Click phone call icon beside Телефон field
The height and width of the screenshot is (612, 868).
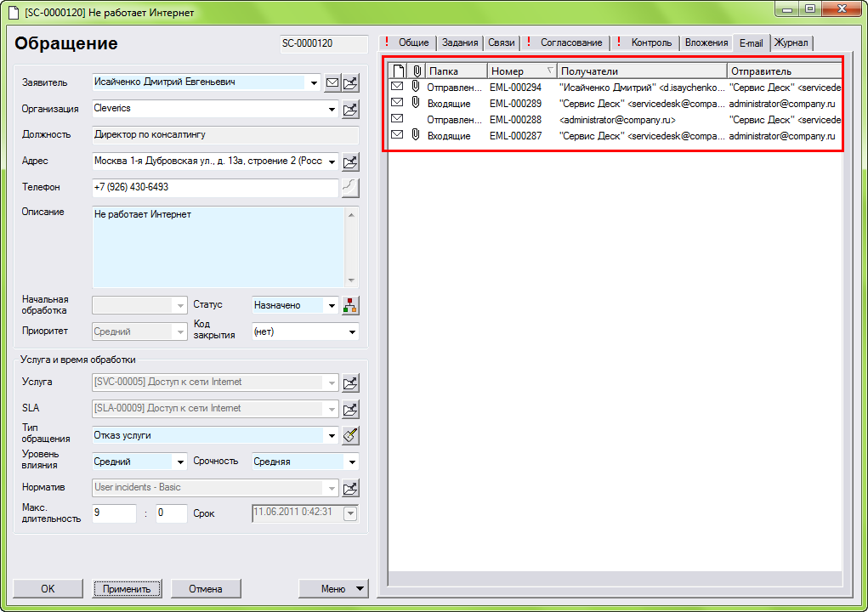tap(350, 188)
